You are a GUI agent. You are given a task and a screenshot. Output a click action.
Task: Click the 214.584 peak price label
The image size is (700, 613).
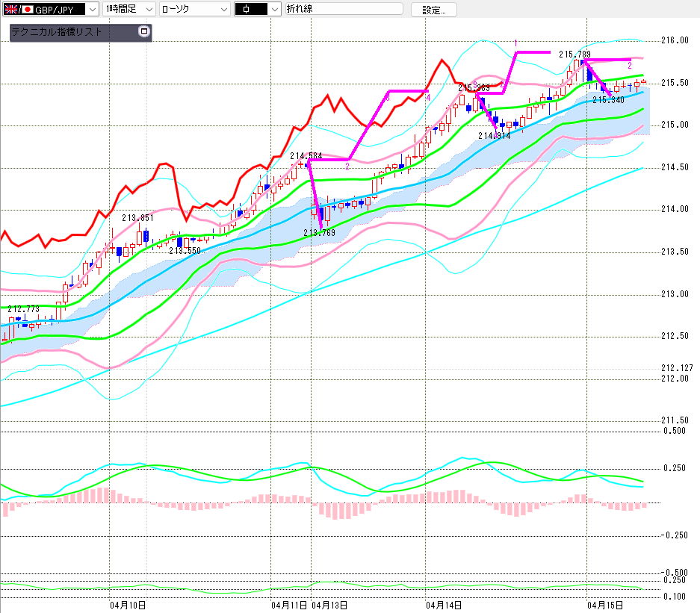coord(306,156)
